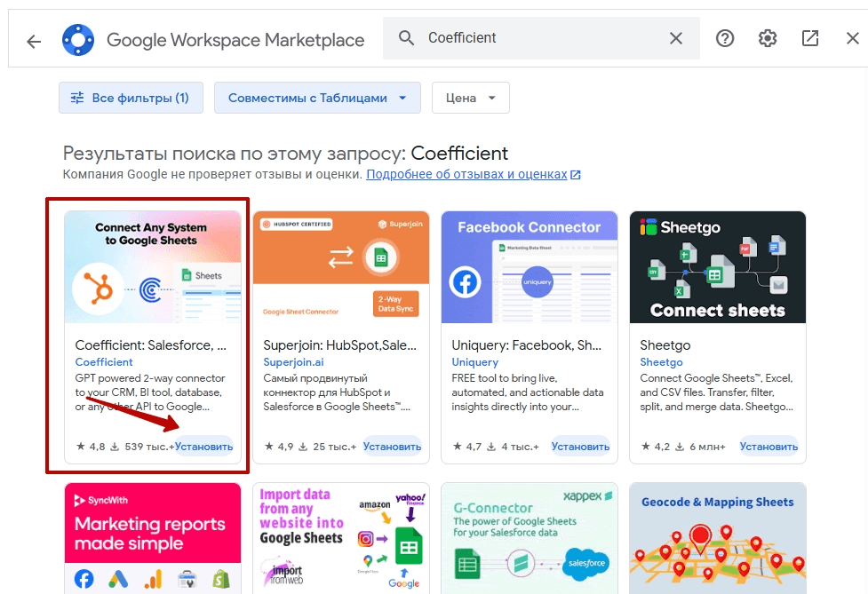This screenshot has height=594, width=868.
Task: Click the Sheetgo 6 млн+ download count
Action: click(x=700, y=447)
